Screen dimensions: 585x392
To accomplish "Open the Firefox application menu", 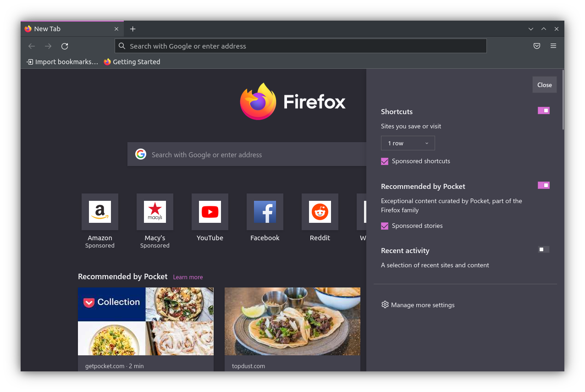I will [553, 46].
